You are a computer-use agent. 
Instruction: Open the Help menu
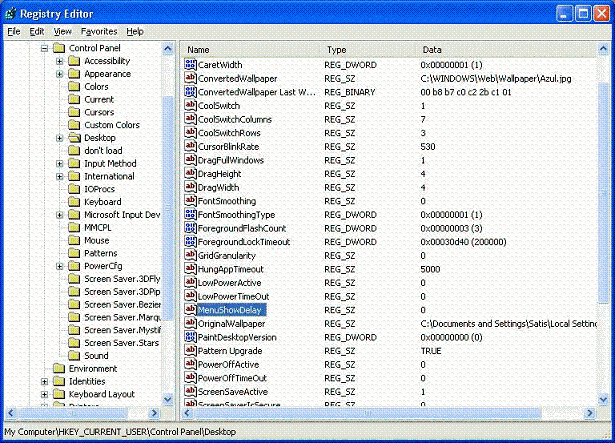pyautogui.click(x=135, y=31)
